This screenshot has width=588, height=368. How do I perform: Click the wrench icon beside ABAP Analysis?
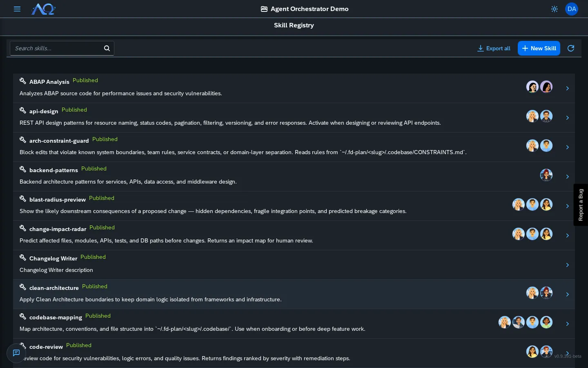(23, 81)
